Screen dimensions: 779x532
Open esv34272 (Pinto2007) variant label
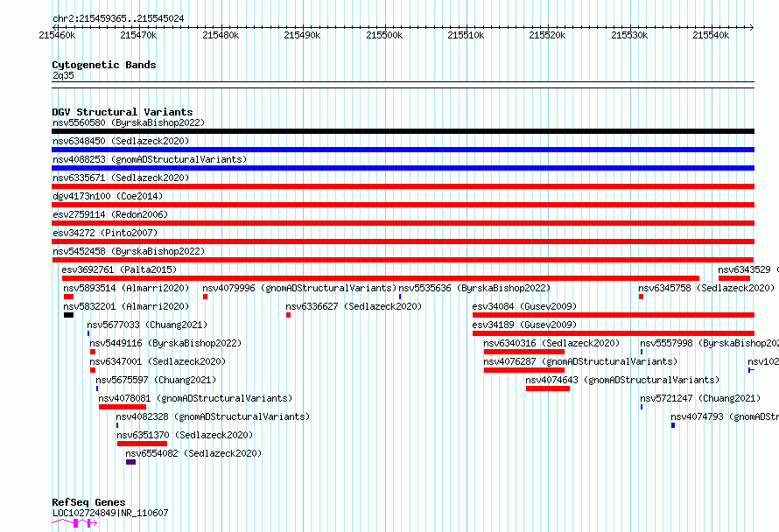105,233
